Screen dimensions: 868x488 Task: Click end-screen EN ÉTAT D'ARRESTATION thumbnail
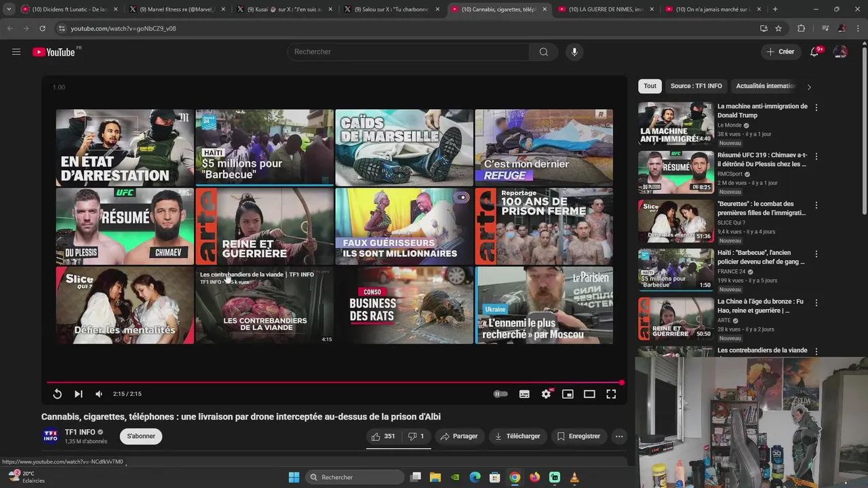(125, 147)
